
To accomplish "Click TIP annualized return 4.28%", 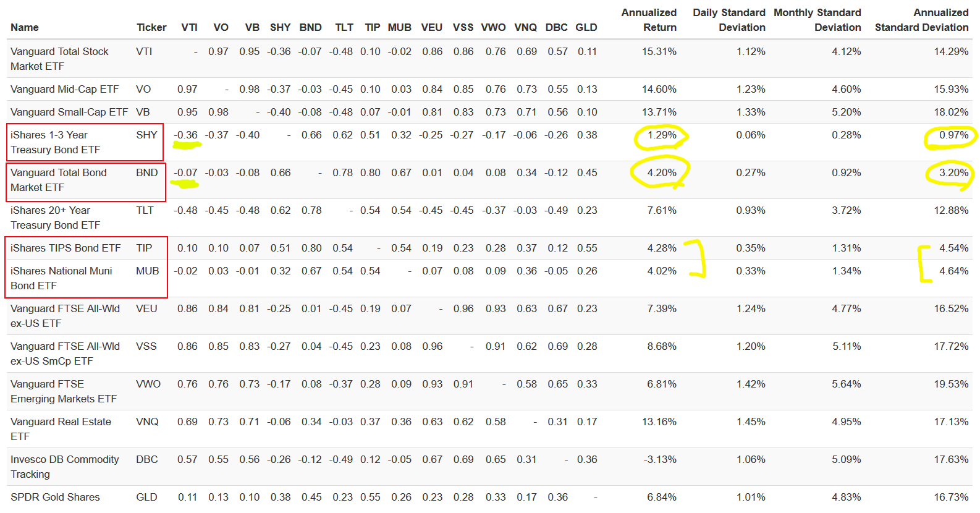I will 662,248.
